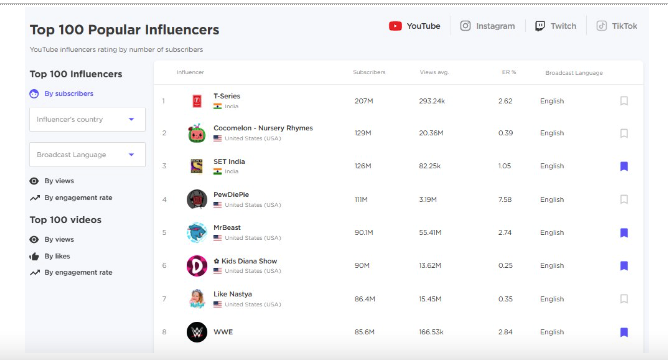Remove bookmark from SET India row
The height and width of the screenshot is (360, 668).
[x=624, y=166]
